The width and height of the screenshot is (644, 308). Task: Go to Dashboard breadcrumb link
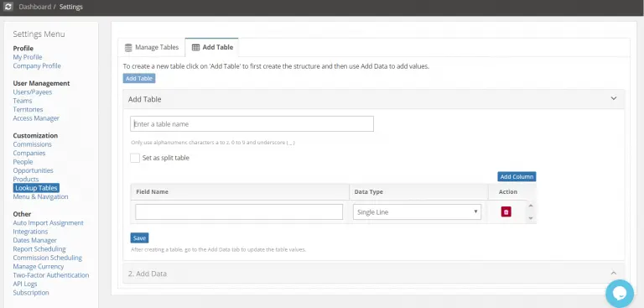[x=35, y=7]
